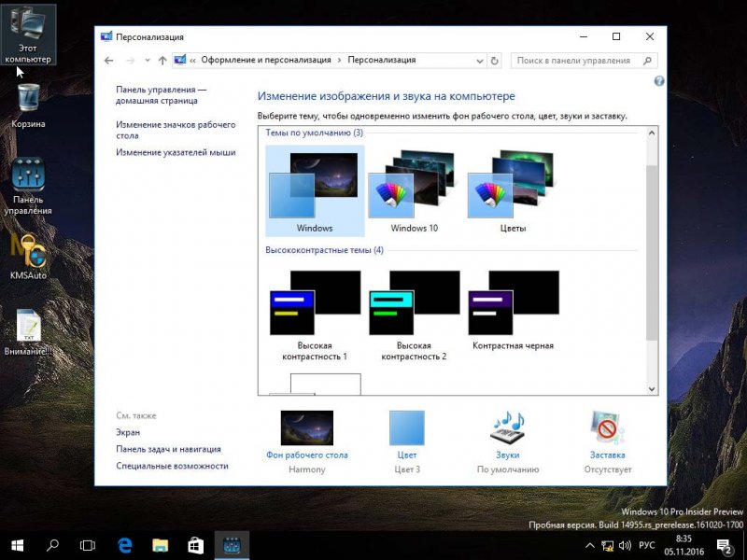
Task: Click theme list scrollbar thumb
Action: [652, 252]
